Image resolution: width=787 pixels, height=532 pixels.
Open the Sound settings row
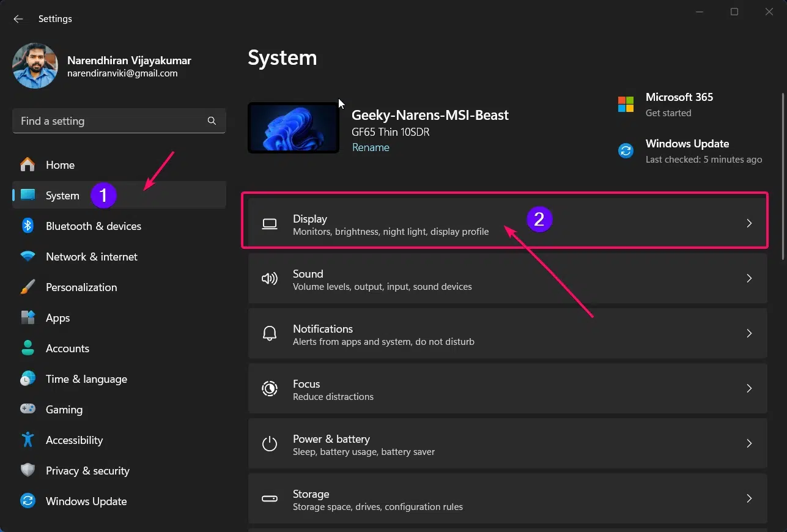pyautogui.click(x=508, y=279)
